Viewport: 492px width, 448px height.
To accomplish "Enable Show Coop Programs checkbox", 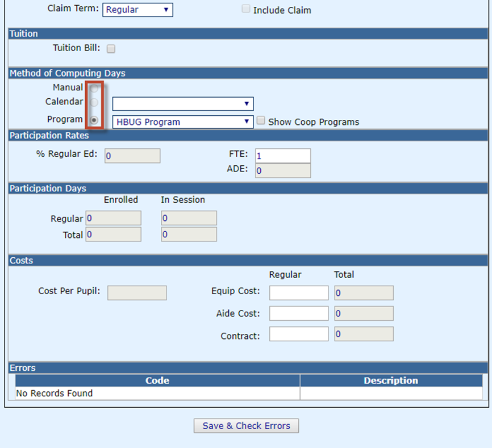I will pos(261,120).
